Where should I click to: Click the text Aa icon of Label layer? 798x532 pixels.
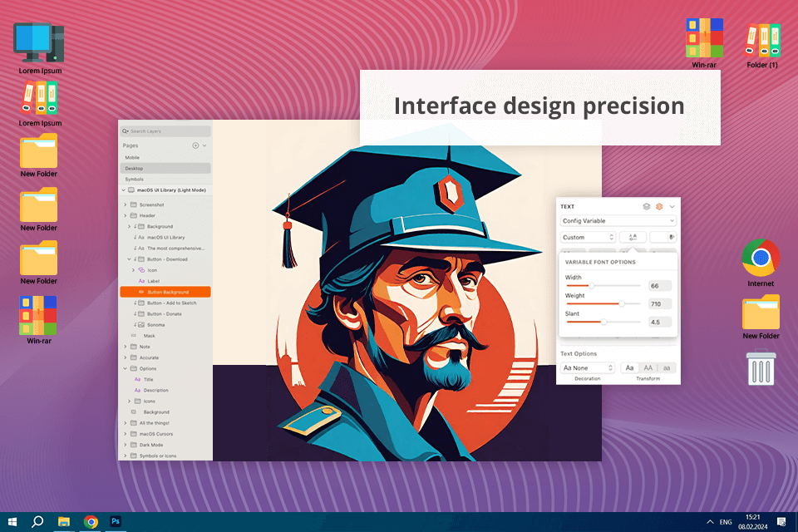[x=142, y=281]
